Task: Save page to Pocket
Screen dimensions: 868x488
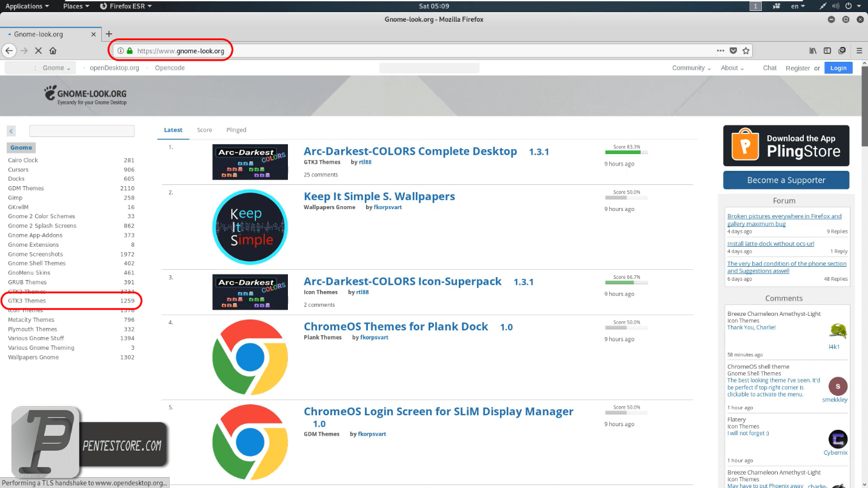Action: coord(733,51)
